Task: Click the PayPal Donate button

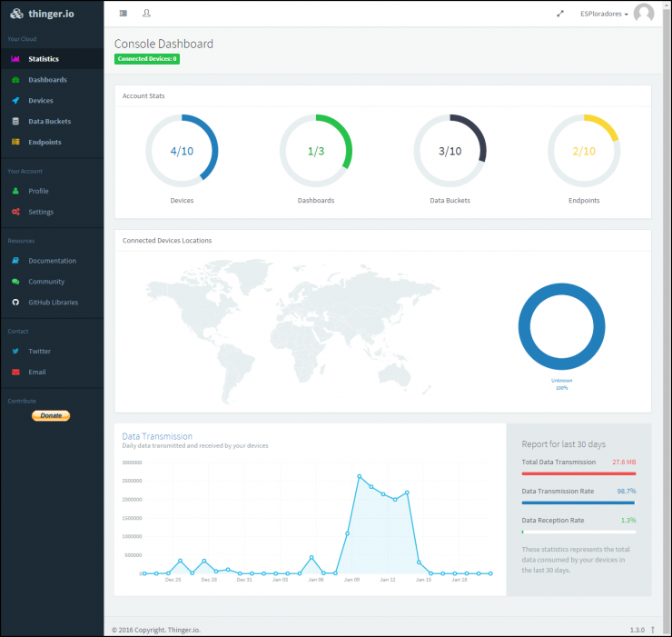Action: coord(51,415)
